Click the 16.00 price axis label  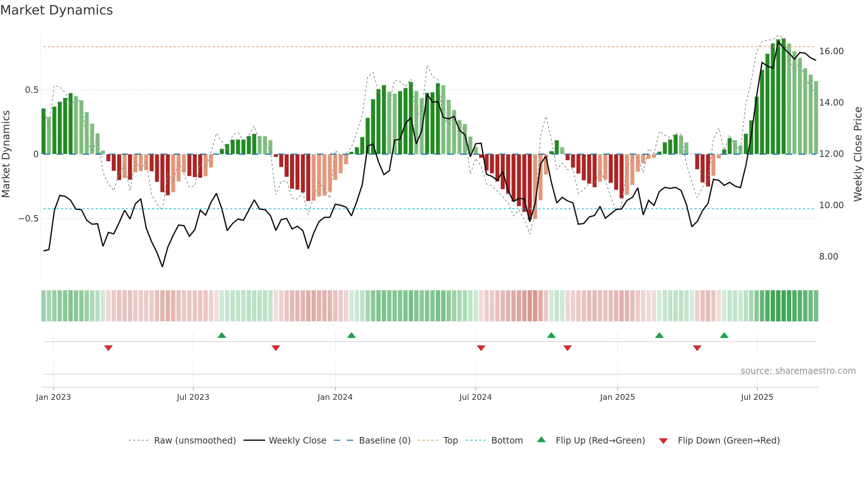(831, 51)
